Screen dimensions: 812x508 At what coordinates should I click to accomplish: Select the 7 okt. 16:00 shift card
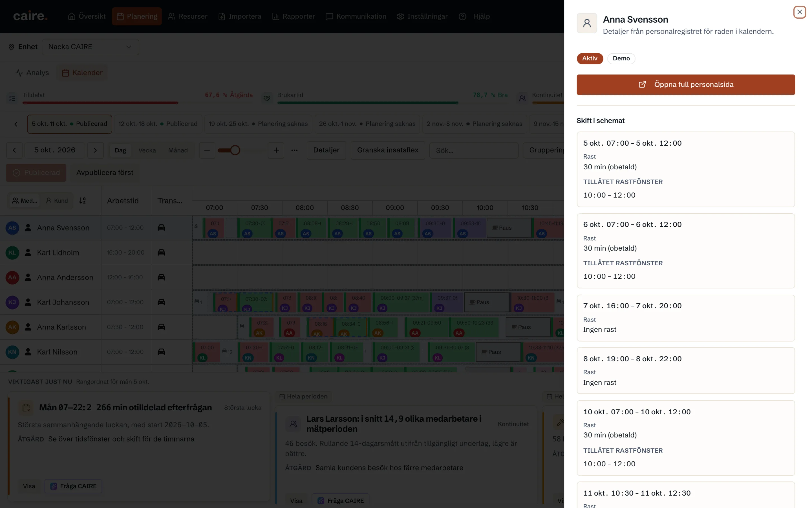pyautogui.click(x=685, y=318)
